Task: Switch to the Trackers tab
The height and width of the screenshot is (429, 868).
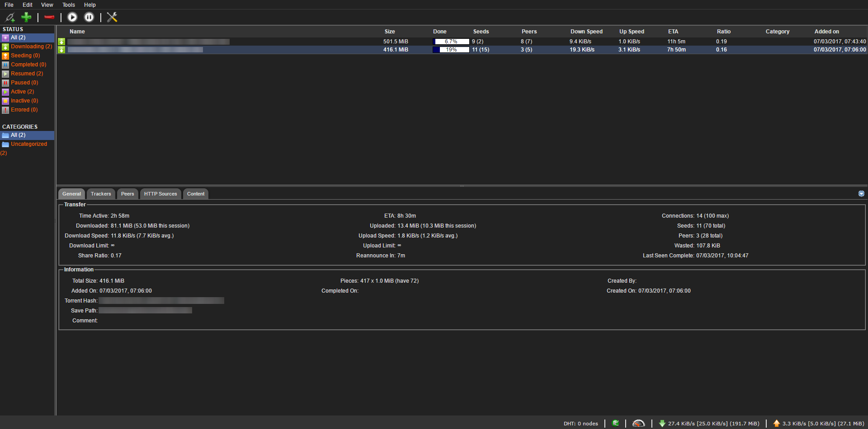Action: [x=100, y=194]
